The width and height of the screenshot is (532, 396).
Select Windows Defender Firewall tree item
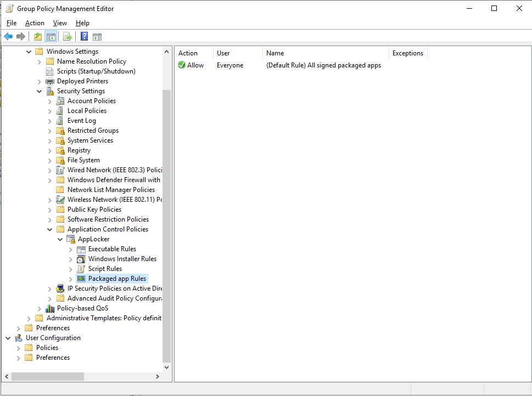coord(114,180)
